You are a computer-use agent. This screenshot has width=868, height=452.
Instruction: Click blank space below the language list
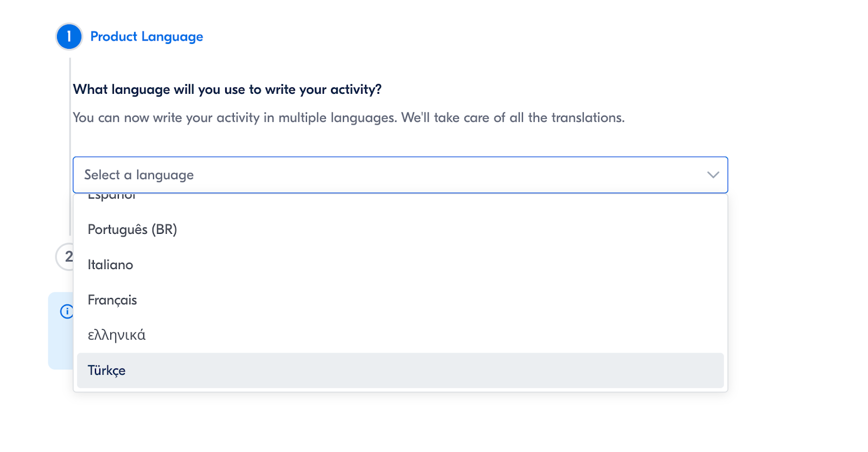click(400, 423)
